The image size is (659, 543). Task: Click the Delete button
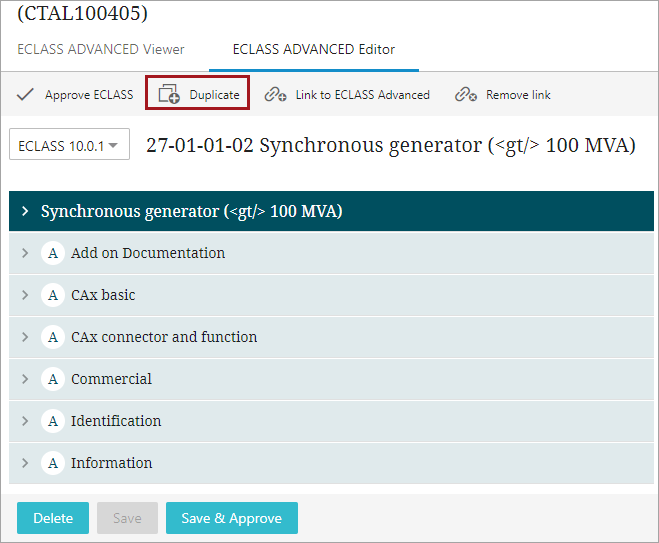[53, 518]
